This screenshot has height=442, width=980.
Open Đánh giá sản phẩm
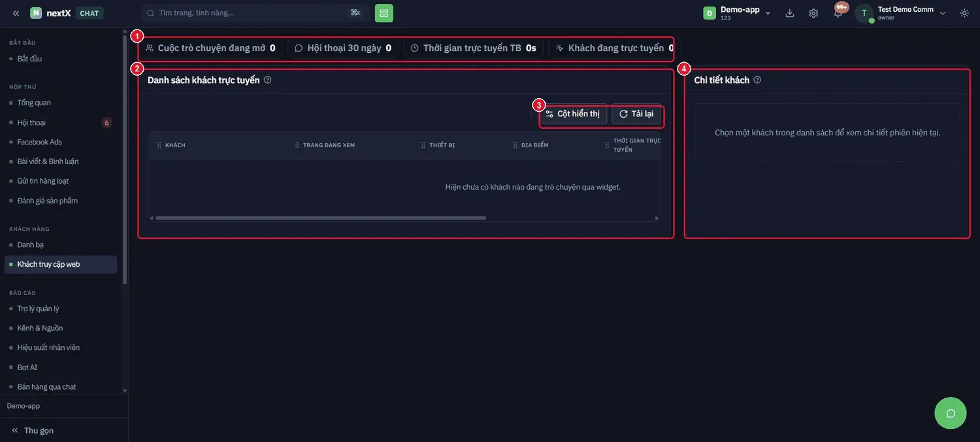[61, 201]
